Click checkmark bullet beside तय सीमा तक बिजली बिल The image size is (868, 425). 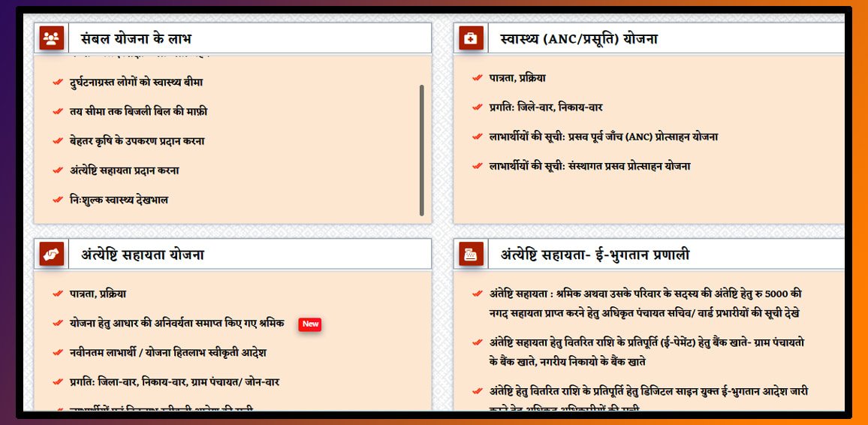[x=58, y=112]
